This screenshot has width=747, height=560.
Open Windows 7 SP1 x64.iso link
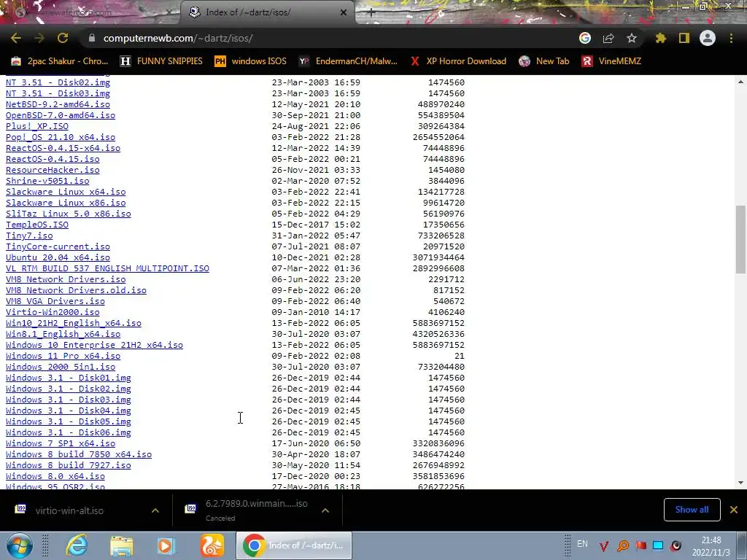pos(61,444)
